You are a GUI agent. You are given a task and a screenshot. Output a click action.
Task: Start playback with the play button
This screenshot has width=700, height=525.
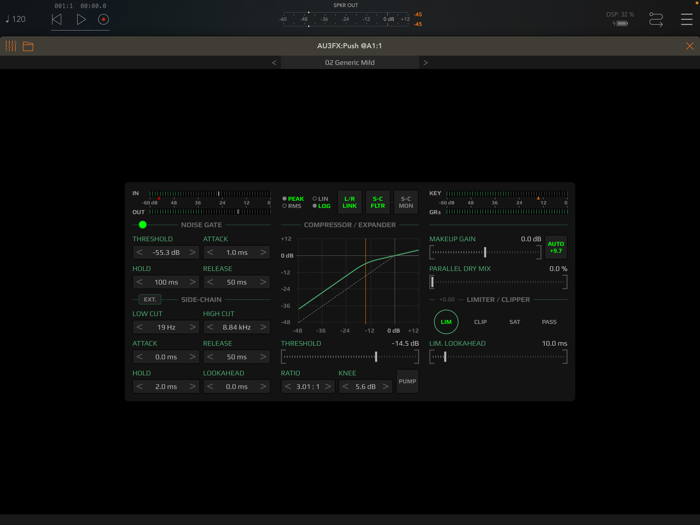(x=81, y=19)
